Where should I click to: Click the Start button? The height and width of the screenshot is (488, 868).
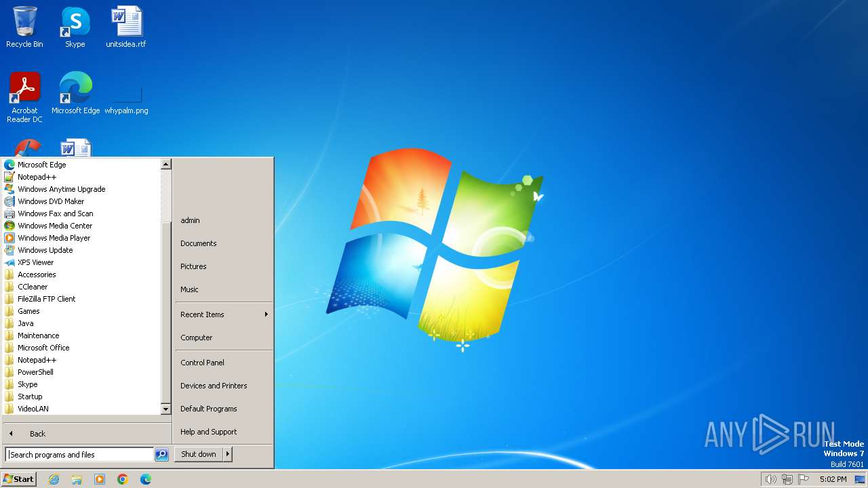[19, 479]
